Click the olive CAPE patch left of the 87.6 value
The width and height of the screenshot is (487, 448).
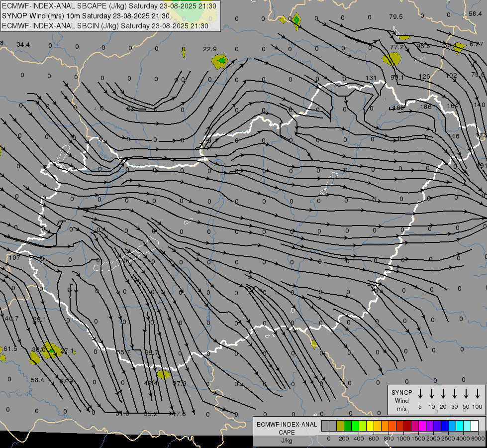(x=164, y=375)
